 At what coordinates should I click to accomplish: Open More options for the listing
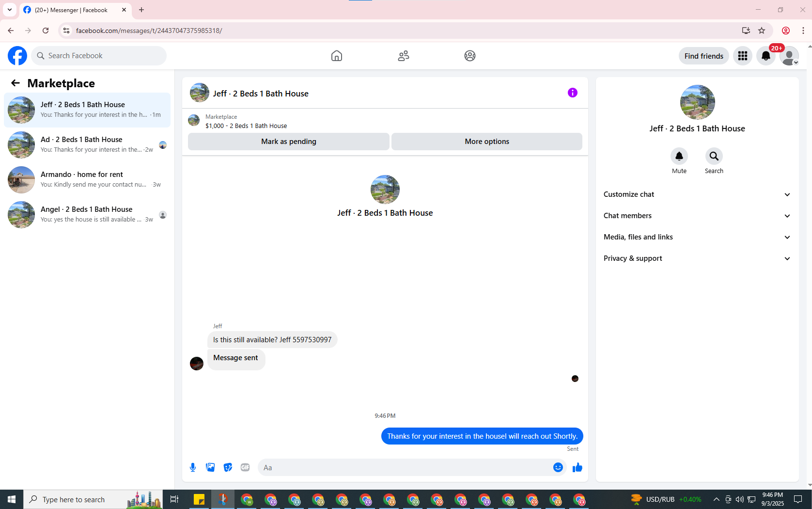click(487, 142)
